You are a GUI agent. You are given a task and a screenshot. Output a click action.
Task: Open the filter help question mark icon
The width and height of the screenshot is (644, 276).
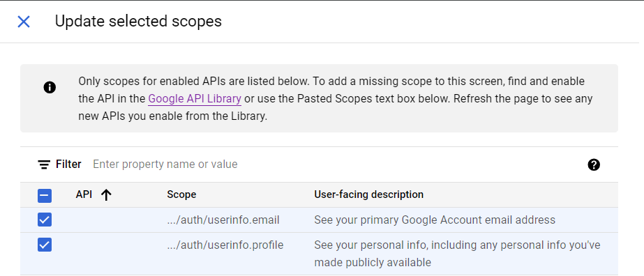[x=594, y=165]
